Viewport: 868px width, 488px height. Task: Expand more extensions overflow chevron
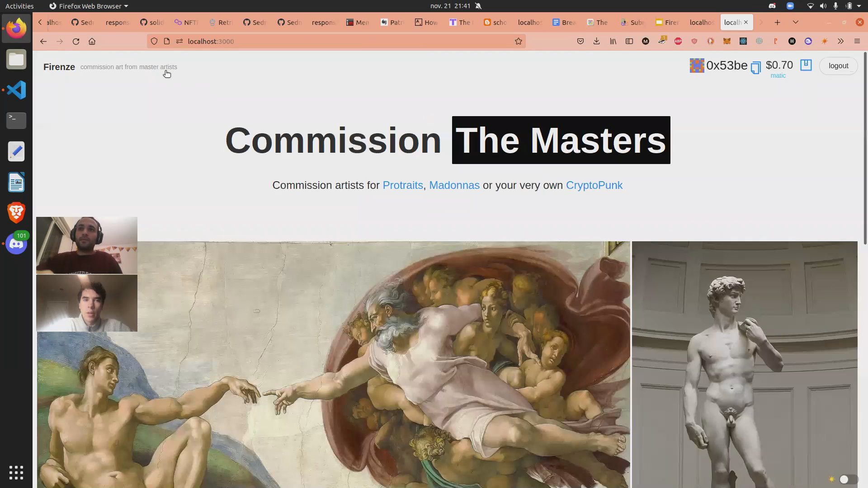tap(841, 41)
